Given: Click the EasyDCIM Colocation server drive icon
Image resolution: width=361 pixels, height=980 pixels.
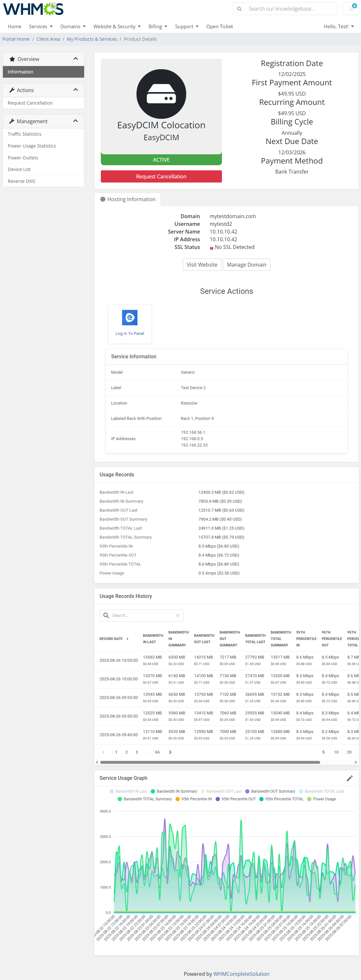Looking at the screenshot, I should (161, 94).
